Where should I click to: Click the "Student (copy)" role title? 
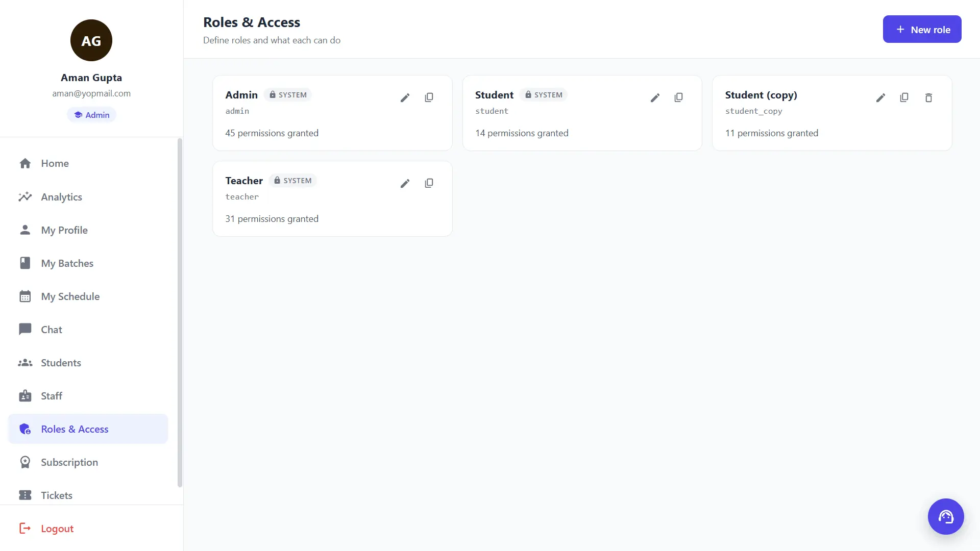coord(761,95)
